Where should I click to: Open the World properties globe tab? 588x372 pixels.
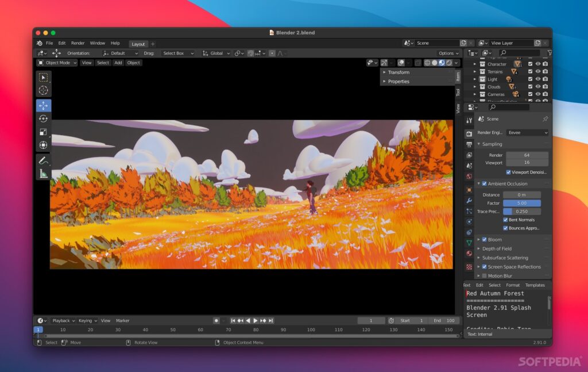click(x=469, y=176)
